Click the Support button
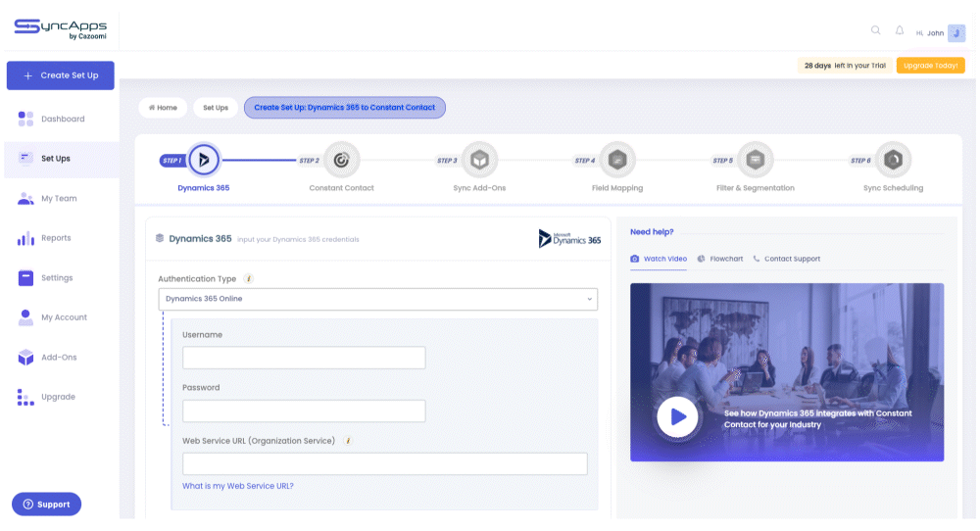This screenshot has height=531, width=980. tap(46, 505)
